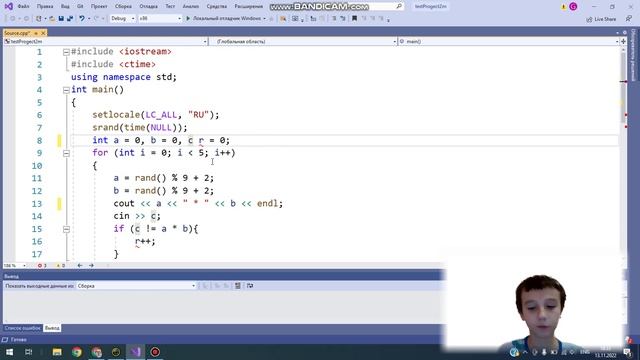Expand the debugger target dropdown arrow
The image size is (640, 360).
pos(264,19)
